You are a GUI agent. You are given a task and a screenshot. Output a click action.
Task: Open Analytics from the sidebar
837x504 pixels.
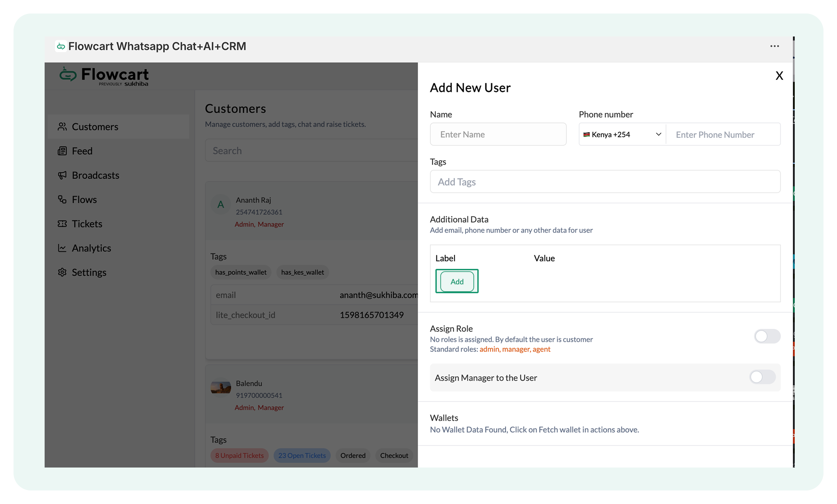91,248
